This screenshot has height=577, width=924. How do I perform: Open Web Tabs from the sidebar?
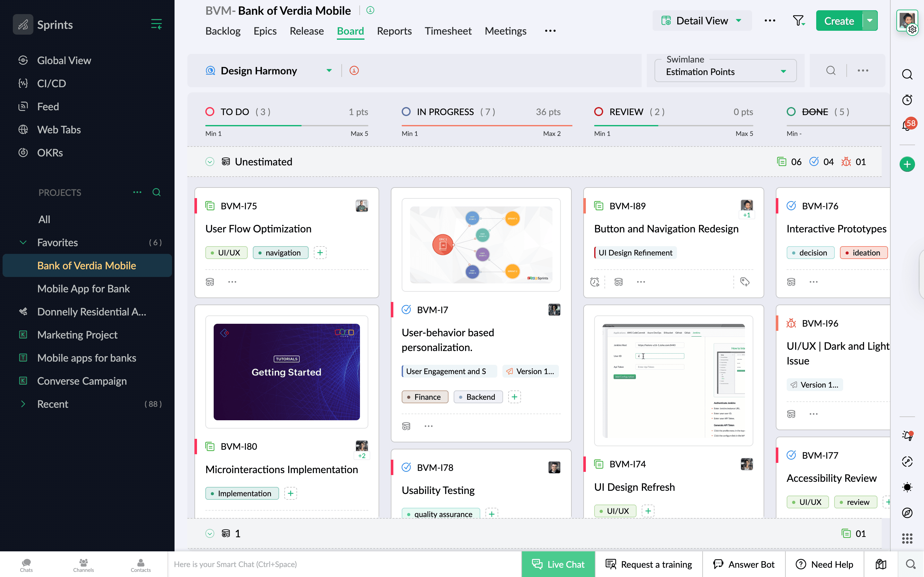click(23, 130)
